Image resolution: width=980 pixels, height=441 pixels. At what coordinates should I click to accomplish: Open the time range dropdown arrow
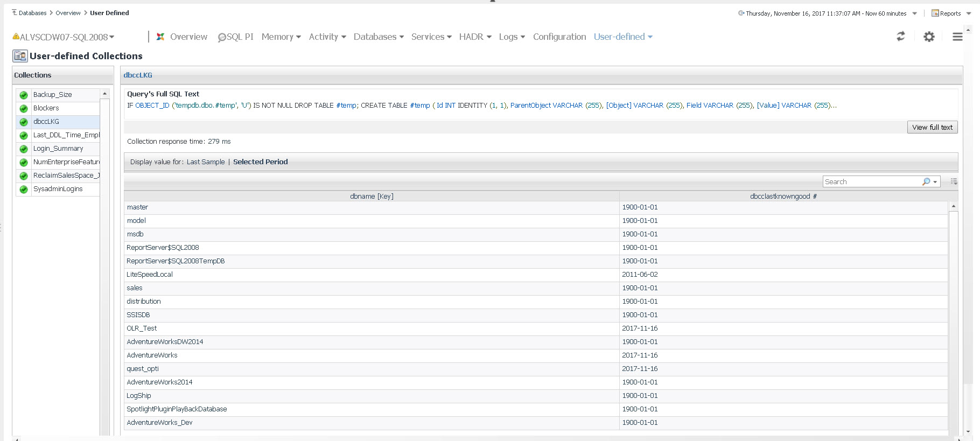point(914,13)
